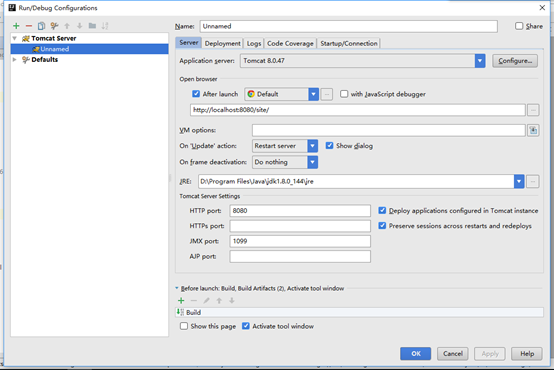554x370 pixels.
Task: Expand the VM options field editor icon
Action: click(533, 130)
